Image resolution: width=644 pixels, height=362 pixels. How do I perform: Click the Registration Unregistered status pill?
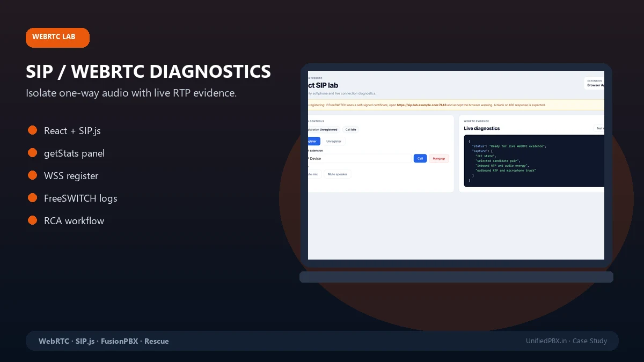[324, 129]
